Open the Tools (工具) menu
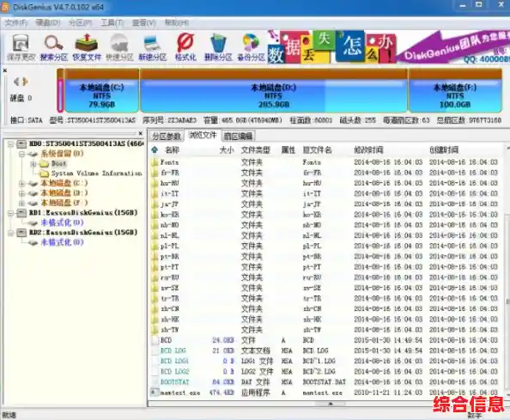This screenshot has width=510, height=420. pos(112,22)
